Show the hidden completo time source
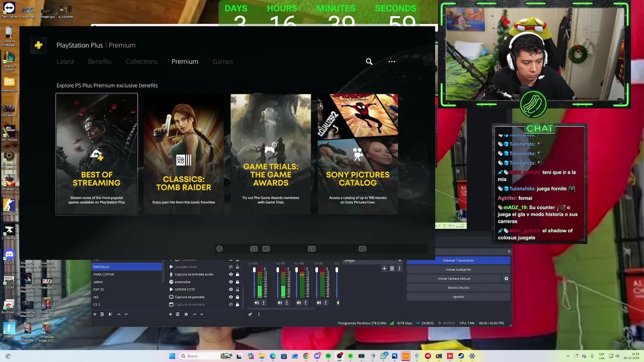644x362 pixels. point(231,267)
